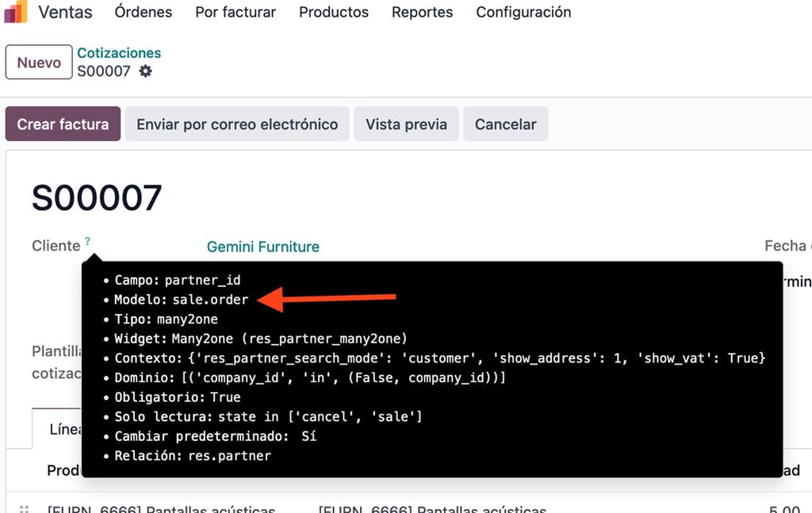Click 'Tipo: many2one' tooltip line
Screen dimensions: 812x513
tap(167, 319)
